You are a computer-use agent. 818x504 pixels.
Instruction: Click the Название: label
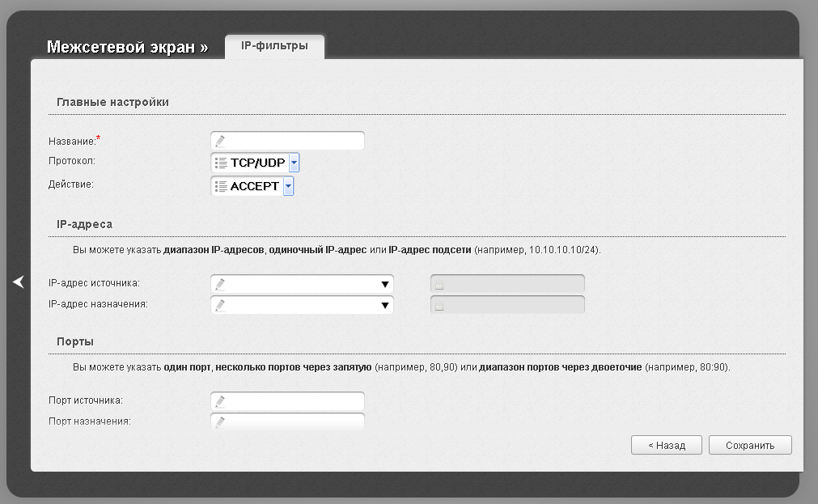point(73,142)
